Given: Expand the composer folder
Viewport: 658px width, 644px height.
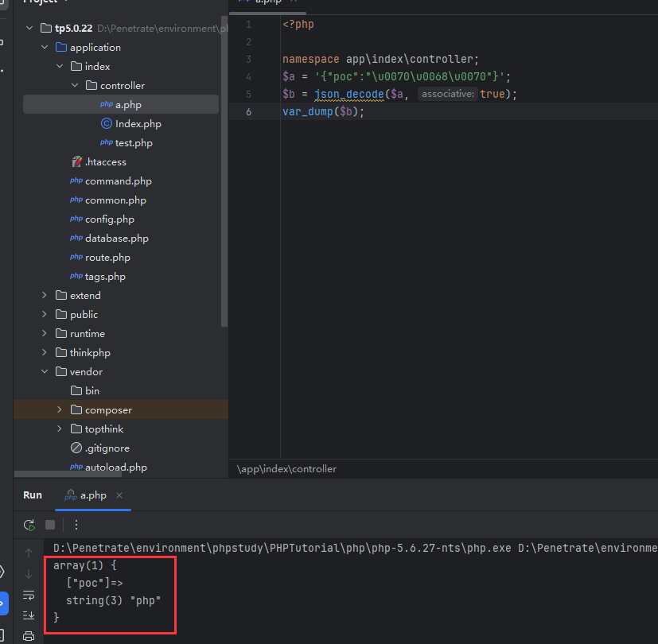Looking at the screenshot, I should point(60,409).
